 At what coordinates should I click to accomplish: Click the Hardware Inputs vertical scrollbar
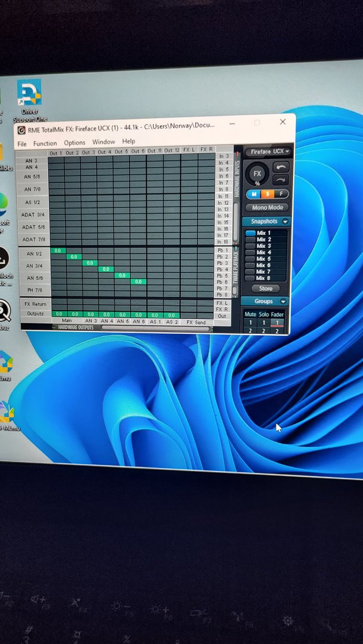point(236,222)
